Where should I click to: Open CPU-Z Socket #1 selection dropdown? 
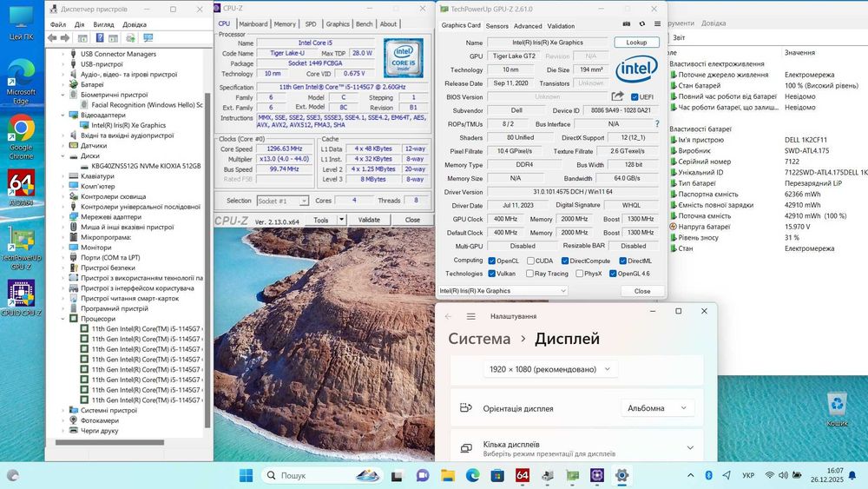tap(282, 201)
